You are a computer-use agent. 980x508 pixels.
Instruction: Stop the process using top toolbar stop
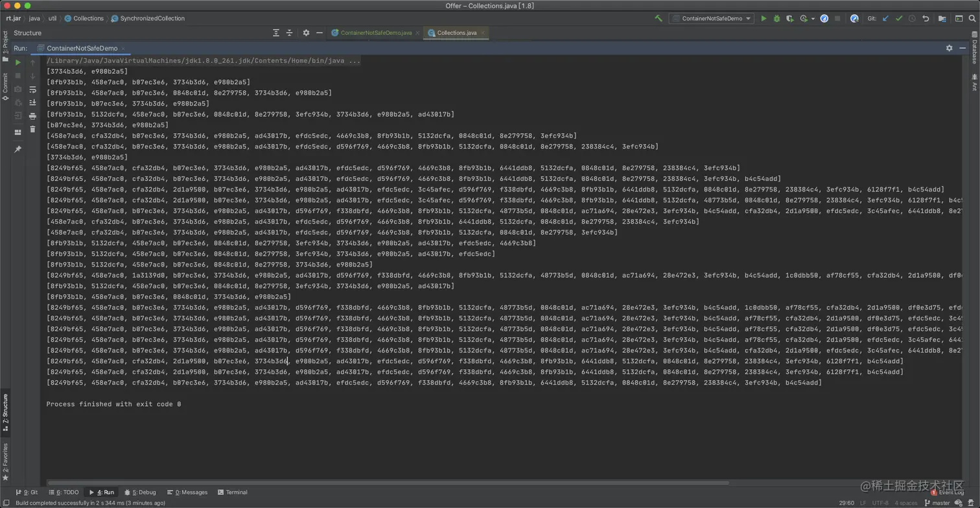pyautogui.click(x=837, y=19)
